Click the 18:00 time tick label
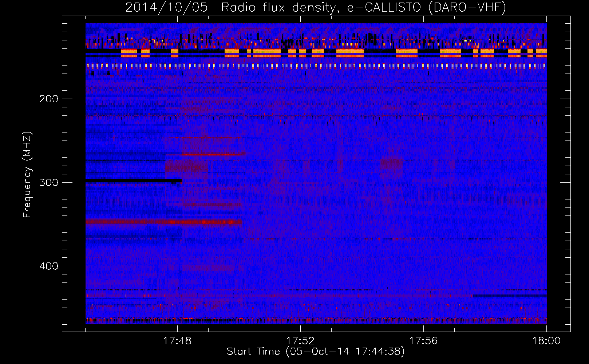Viewport: 589px width, 364px height. point(546,341)
